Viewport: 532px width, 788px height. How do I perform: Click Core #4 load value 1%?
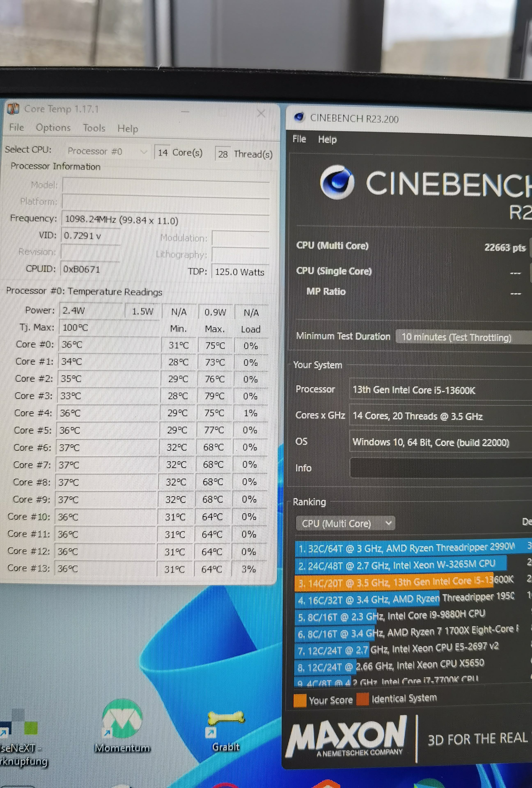(x=250, y=413)
